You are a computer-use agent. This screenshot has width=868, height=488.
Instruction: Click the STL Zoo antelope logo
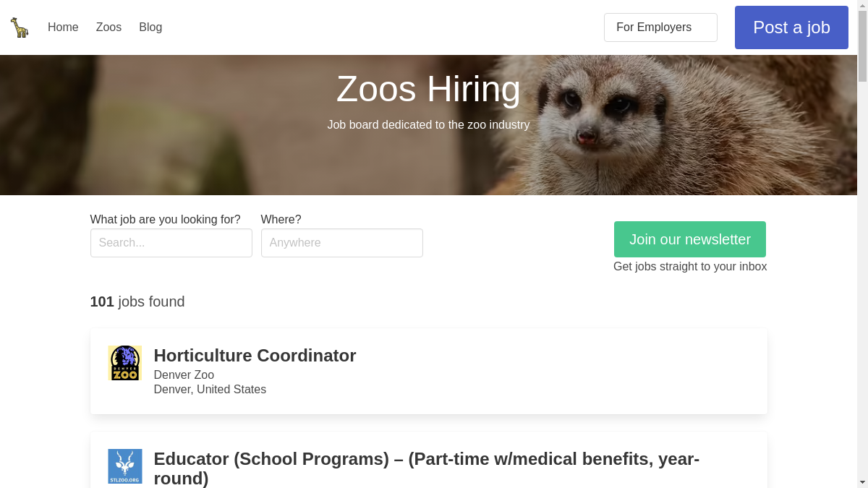click(x=125, y=466)
